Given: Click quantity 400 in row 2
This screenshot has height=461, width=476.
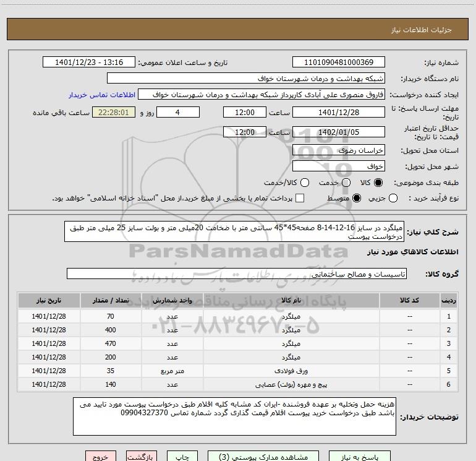Looking at the screenshot, I should pyautogui.click(x=111, y=330).
